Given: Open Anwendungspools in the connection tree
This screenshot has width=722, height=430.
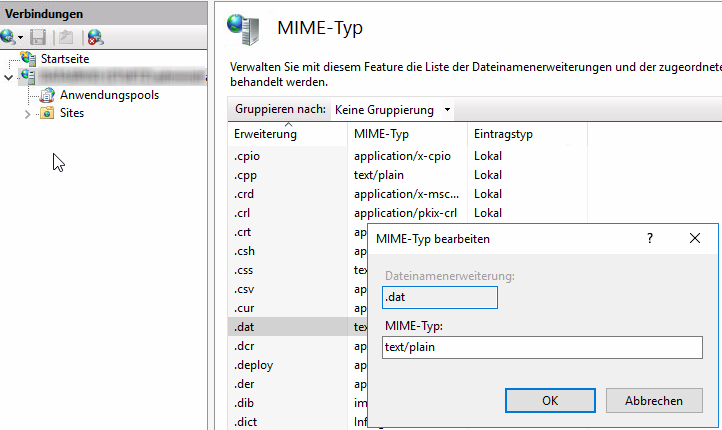Looking at the screenshot, I should tap(108, 95).
